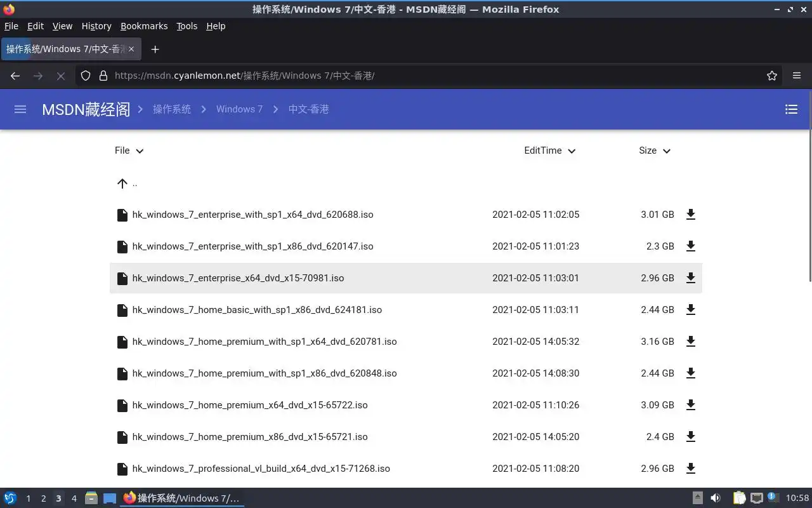The width and height of the screenshot is (812, 508).
Task: Open hk_windows_7_home_premium_x64_dvd_x15-65722.iso row
Action: [406, 405]
